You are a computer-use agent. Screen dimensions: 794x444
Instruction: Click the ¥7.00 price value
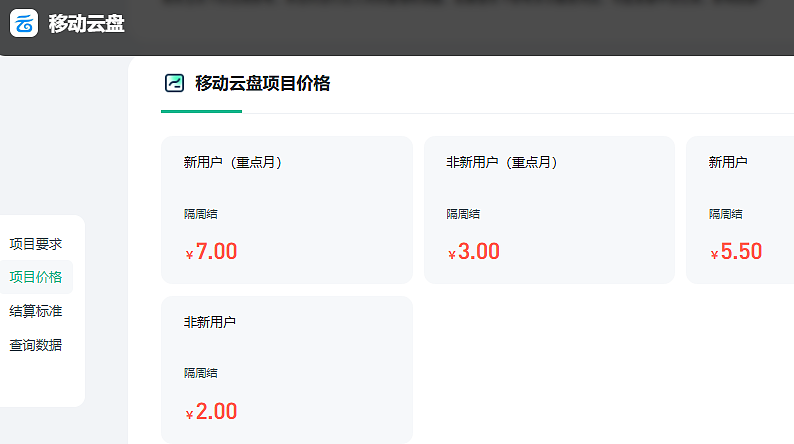(x=211, y=252)
